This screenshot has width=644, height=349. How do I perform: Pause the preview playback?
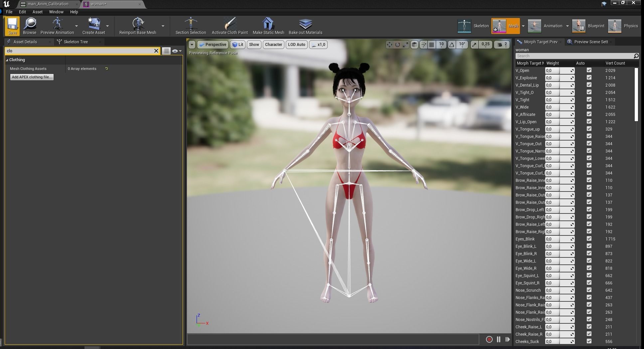[x=498, y=339]
